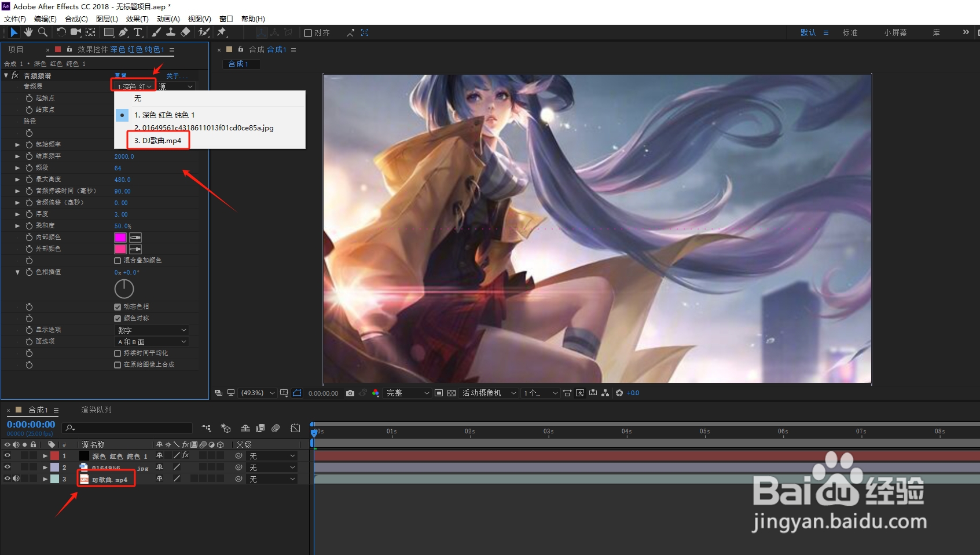This screenshot has width=980, height=555.
Task: Enable the 在原始图像上合成 checkbox
Action: 118,365
